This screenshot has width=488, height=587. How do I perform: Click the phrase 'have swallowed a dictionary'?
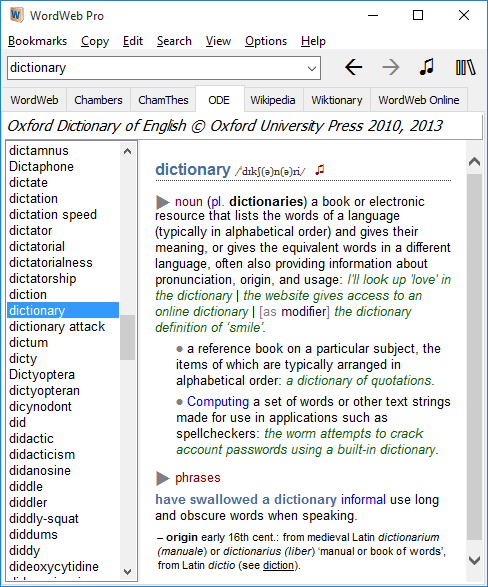(x=246, y=499)
